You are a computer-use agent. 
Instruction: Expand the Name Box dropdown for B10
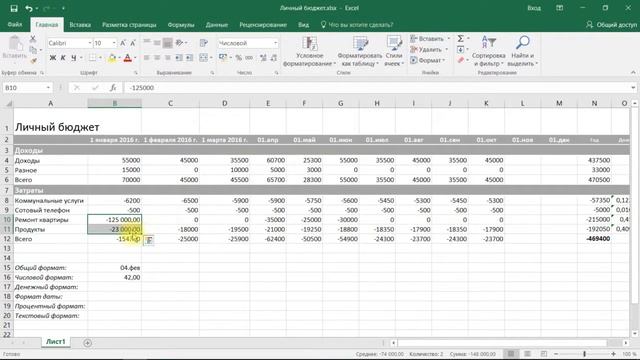pos(48,88)
